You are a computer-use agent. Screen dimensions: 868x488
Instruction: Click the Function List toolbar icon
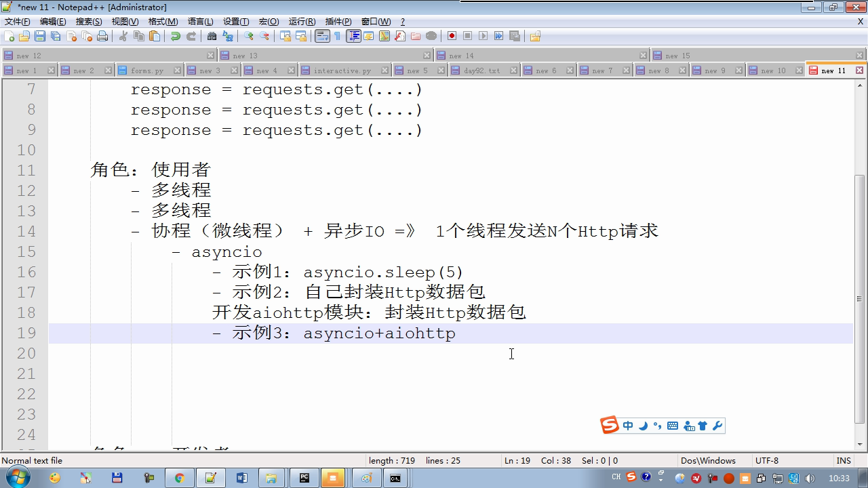pyautogui.click(x=400, y=36)
